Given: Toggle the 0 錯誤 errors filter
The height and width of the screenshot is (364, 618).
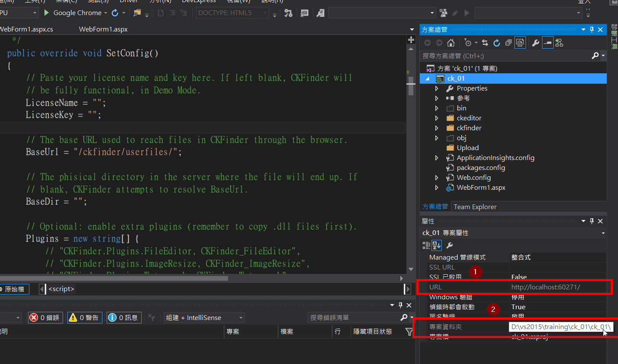Looking at the screenshot, I should pos(45,318).
